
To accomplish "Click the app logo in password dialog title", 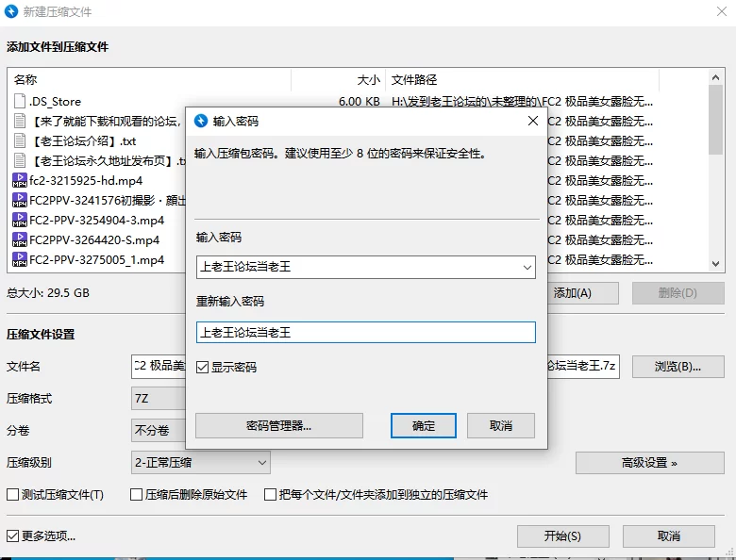I will (x=201, y=121).
